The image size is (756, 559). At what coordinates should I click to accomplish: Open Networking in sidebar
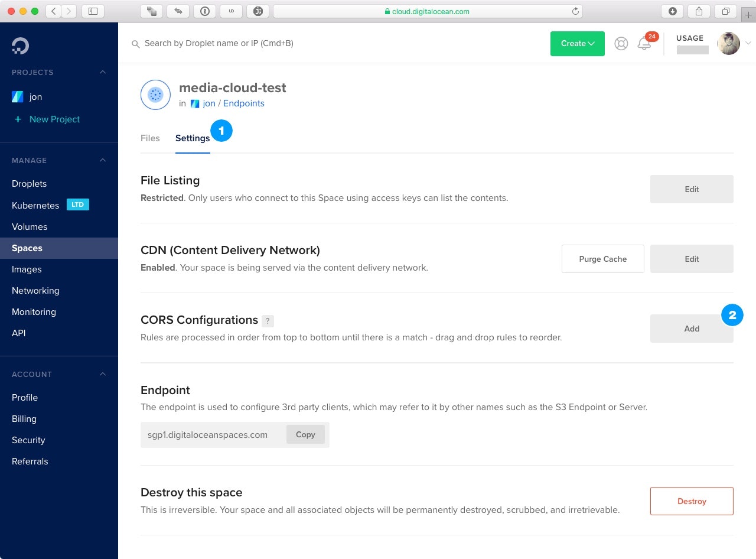point(35,291)
